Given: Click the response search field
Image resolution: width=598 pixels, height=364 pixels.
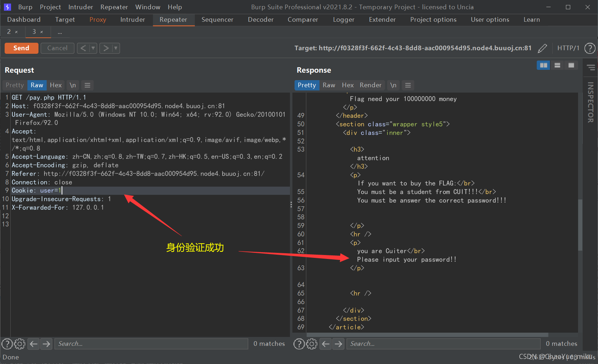Looking at the screenshot, I should click(x=443, y=344).
